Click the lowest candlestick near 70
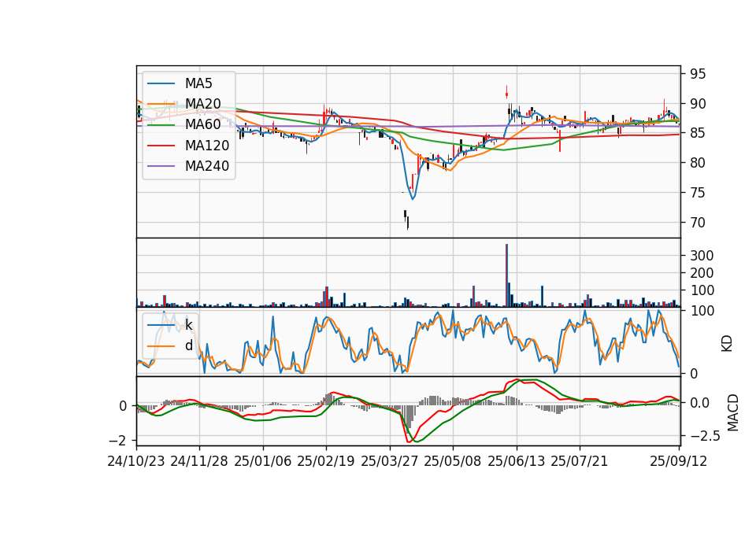The height and width of the screenshot is (543, 756). click(408, 223)
